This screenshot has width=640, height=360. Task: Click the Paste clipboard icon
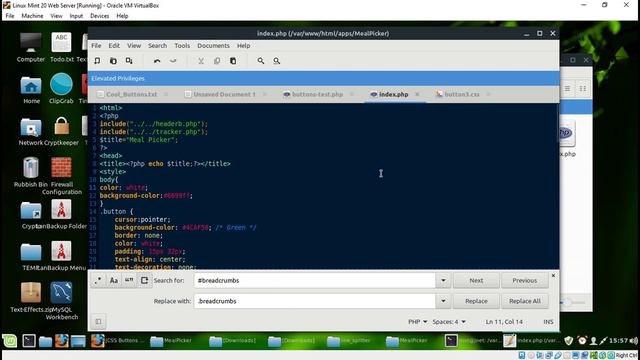pos(233,61)
